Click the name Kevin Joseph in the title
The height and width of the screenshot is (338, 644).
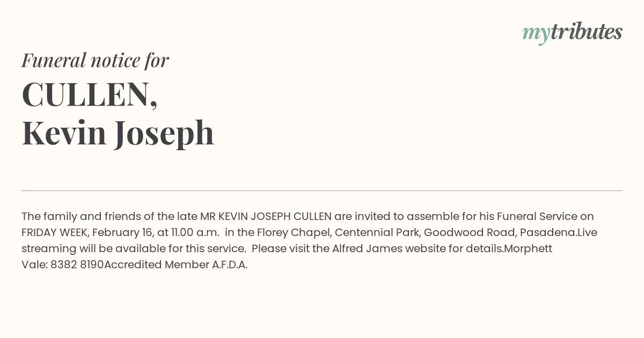click(118, 133)
